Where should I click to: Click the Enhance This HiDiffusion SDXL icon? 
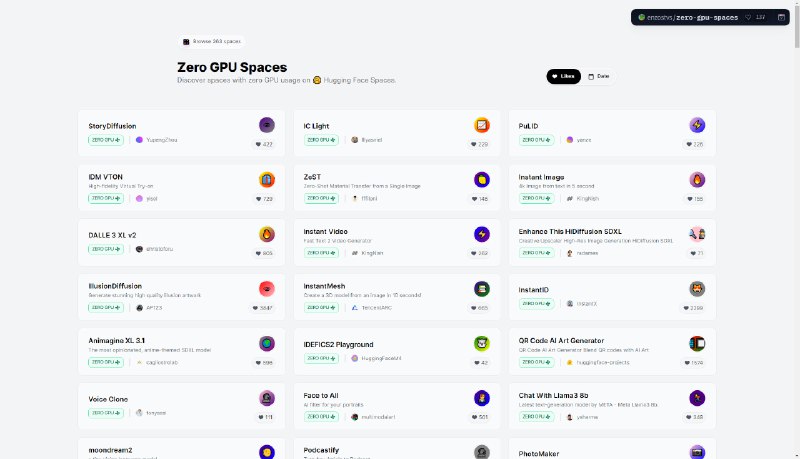coord(697,234)
